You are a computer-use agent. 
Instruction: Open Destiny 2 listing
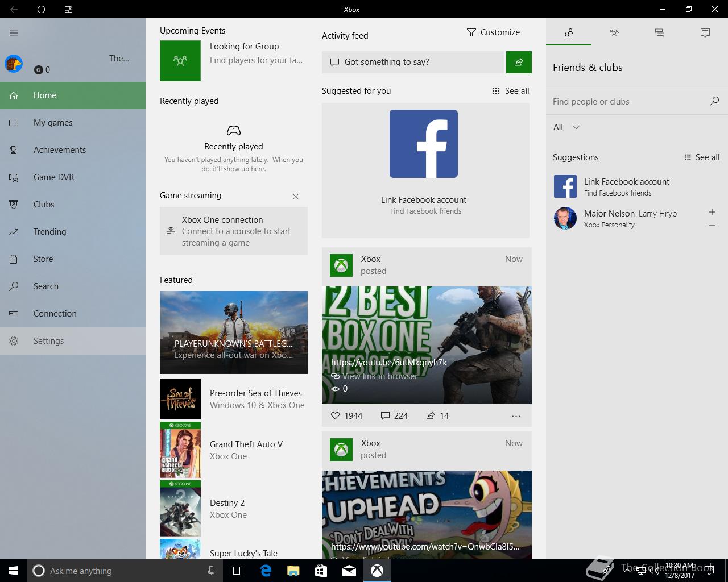point(234,509)
